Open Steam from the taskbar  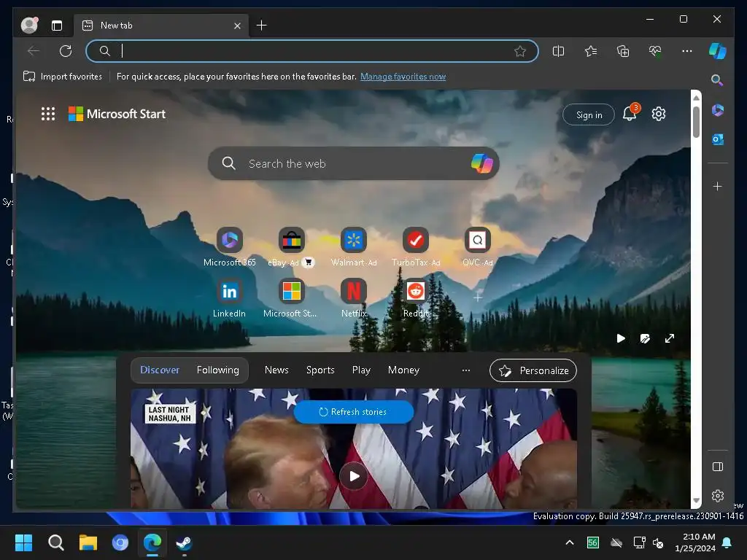click(184, 542)
